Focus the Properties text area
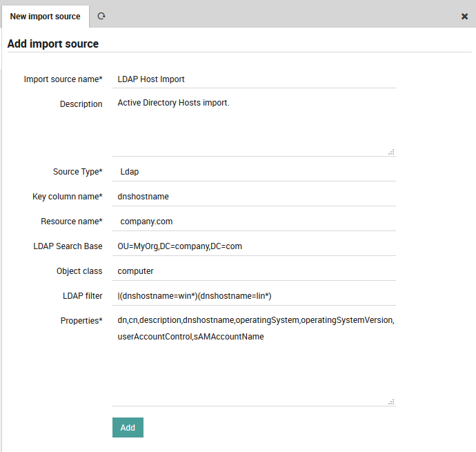 pos(254,366)
